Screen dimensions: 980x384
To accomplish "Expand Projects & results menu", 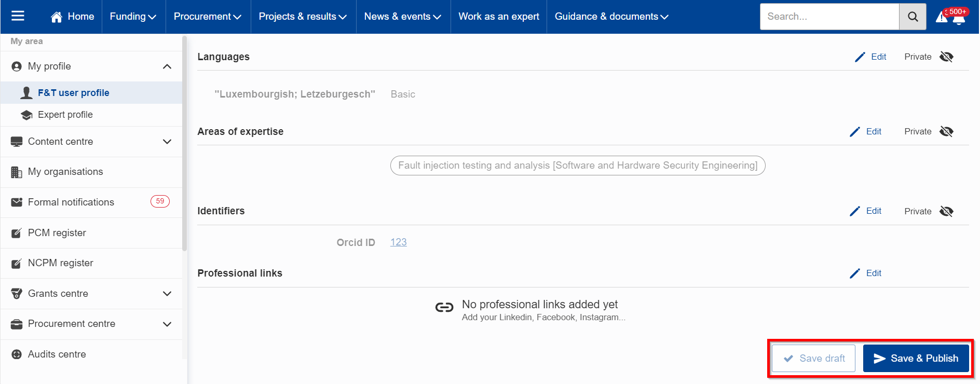I will click(x=303, y=17).
